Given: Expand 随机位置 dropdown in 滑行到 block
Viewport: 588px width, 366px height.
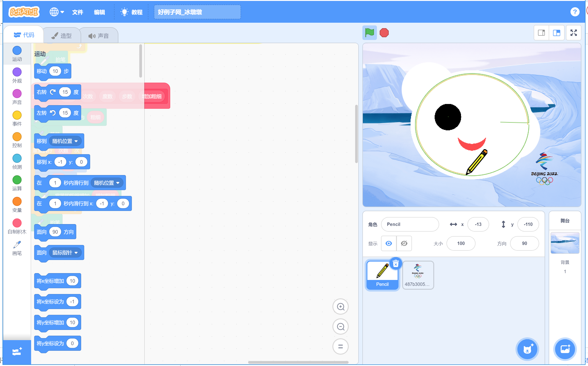Looking at the screenshot, I should click(107, 183).
